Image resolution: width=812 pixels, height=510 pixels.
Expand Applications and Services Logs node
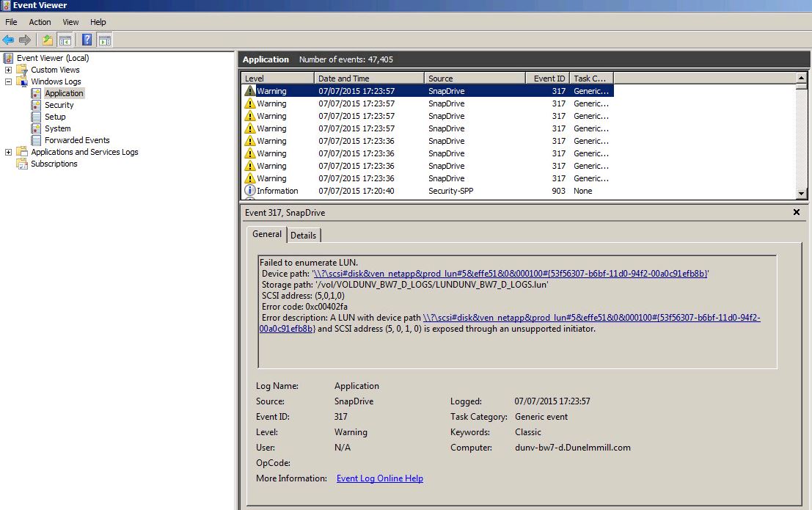(9, 152)
